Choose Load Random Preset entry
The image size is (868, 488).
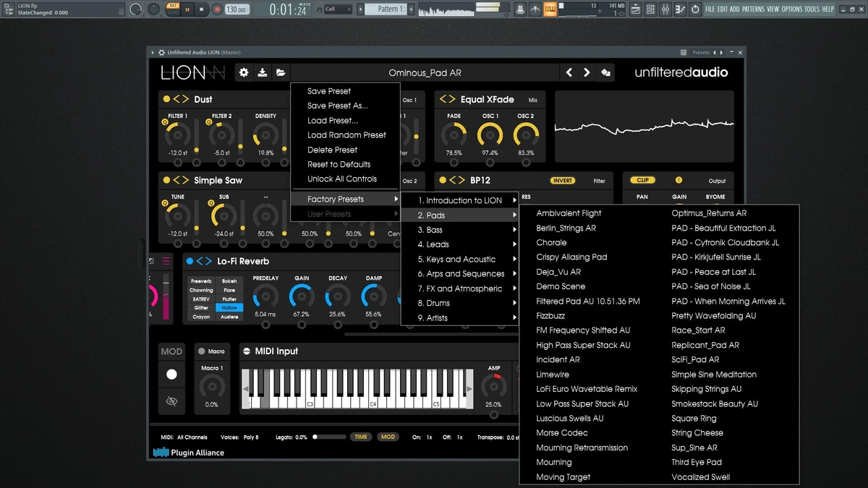click(x=345, y=135)
